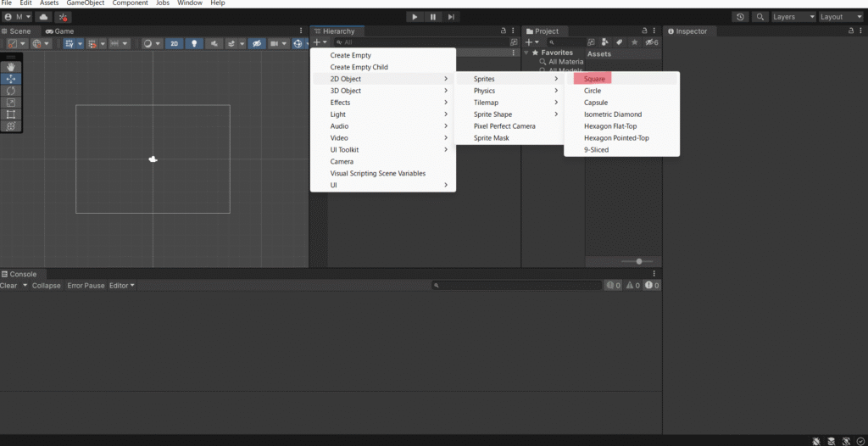Select the Rotate tool in Scene toolbar
The width and height of the screenshot is (868, 446).
(11, 91)
